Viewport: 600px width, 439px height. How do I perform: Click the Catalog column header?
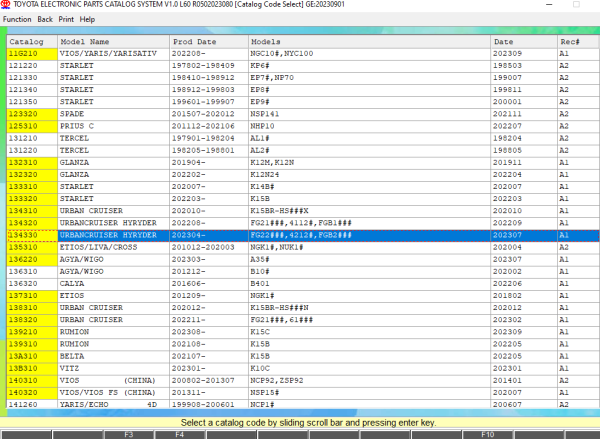pos(32,41)
